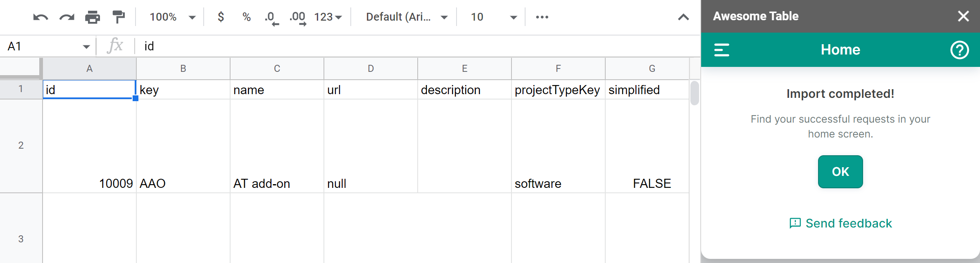Open the Default (Arial) font dropdown
The width and height of the screenshot is (980, 263).
click(407, 17)
